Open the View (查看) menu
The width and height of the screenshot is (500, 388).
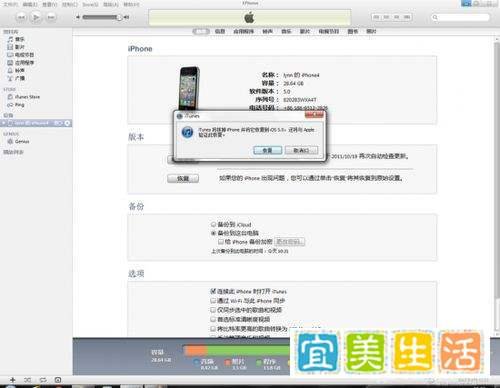pyautogui.click(x=50, y=4)
